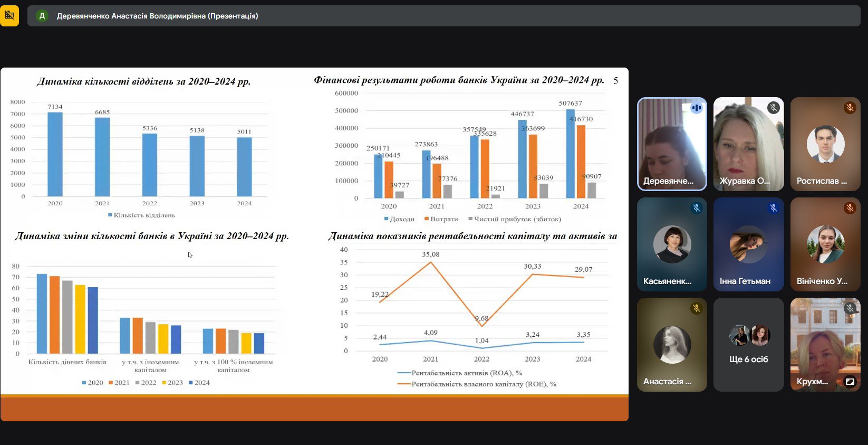This screenshot has height=445, width=868.
Task: Click Анастасія profile photo avatar
Action: pyautogui.click(x=672, y=345)
